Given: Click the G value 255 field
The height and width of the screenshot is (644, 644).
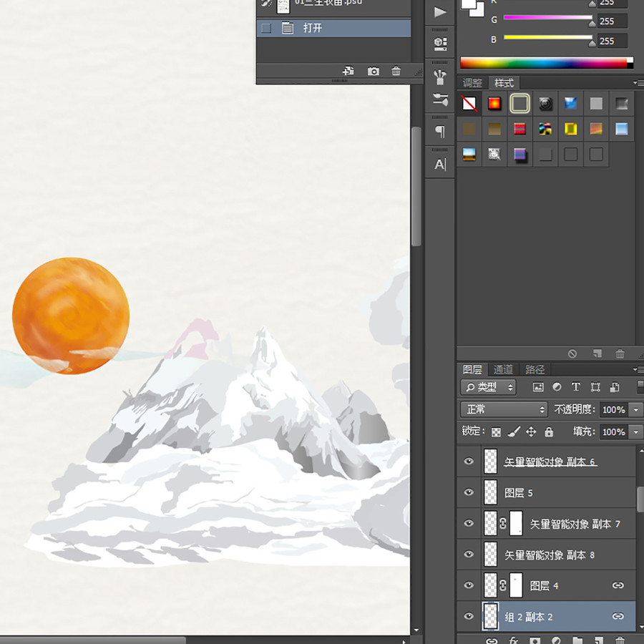Looking at the screenshot, I should (613, 21).
